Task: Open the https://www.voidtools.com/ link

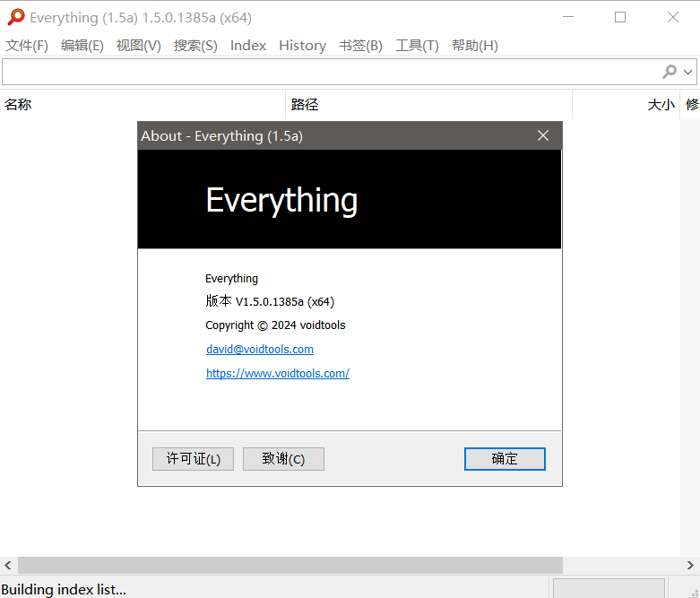Action: 278,373
